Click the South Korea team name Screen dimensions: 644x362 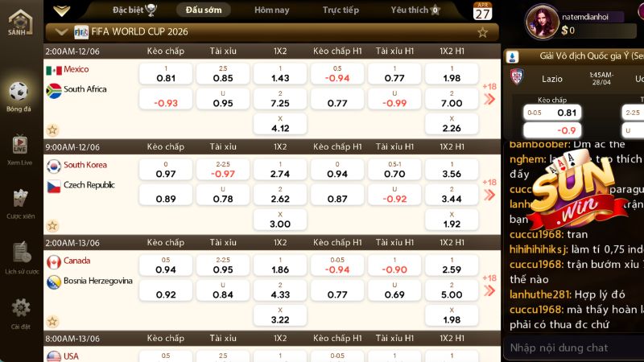tap(85, 165)
